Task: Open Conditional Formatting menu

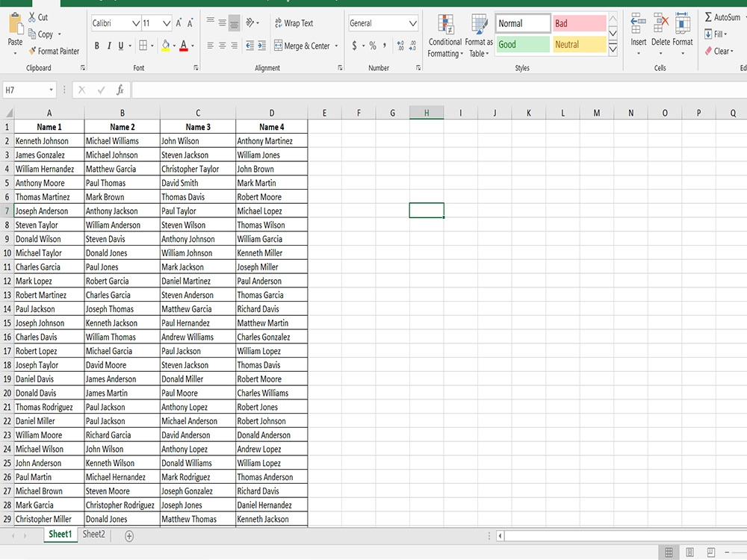Action: click(445, 36)
